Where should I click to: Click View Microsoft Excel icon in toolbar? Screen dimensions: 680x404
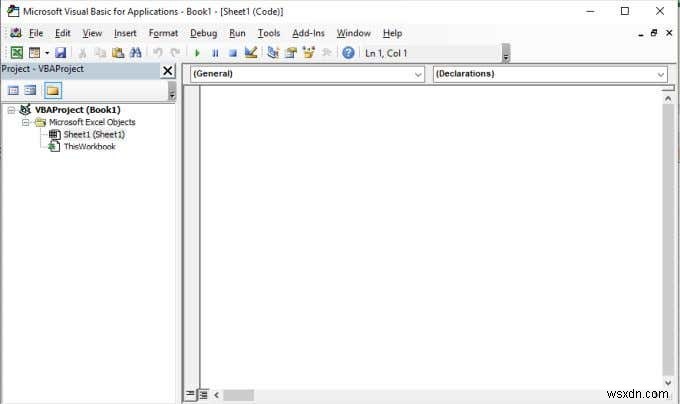point(16,53)
